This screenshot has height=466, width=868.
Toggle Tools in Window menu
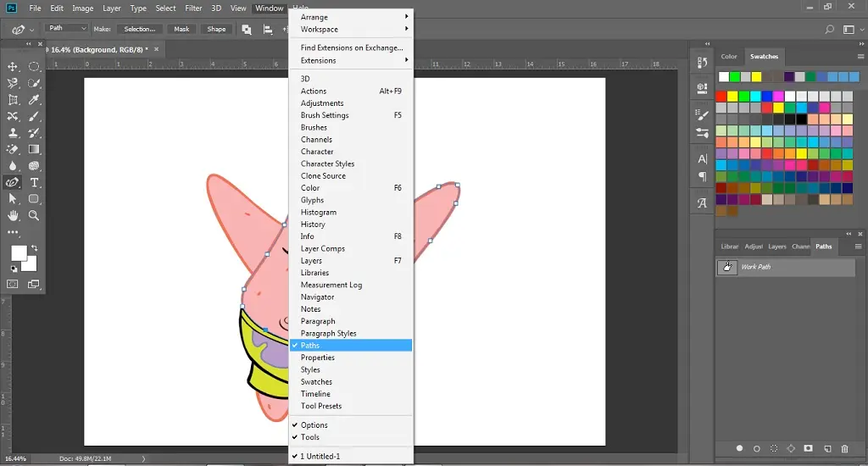pos(351,437)
